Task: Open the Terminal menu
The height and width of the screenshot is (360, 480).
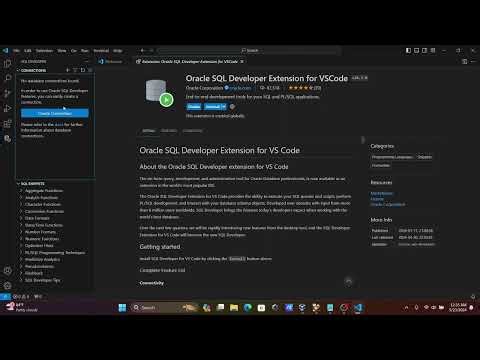Action: pos(101,51)
